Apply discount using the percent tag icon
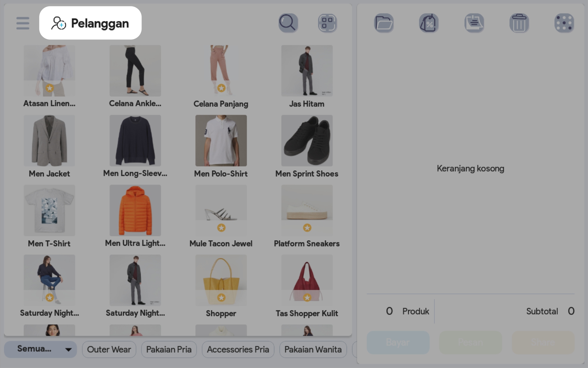 pos(429,23)
